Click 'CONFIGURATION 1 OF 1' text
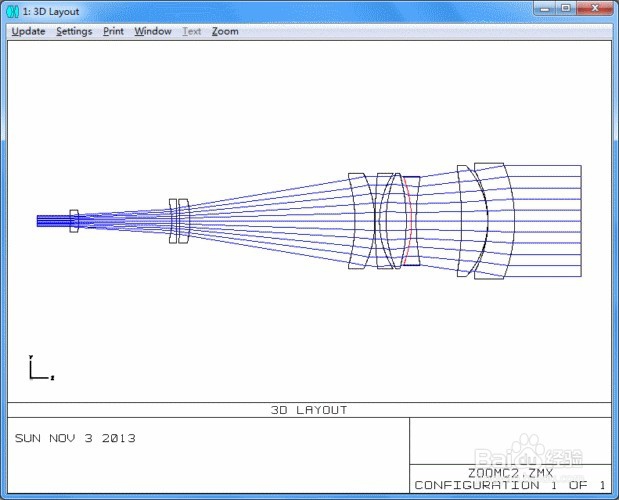Viewport: 619px width, 500px height. click(x=510, y=485)
